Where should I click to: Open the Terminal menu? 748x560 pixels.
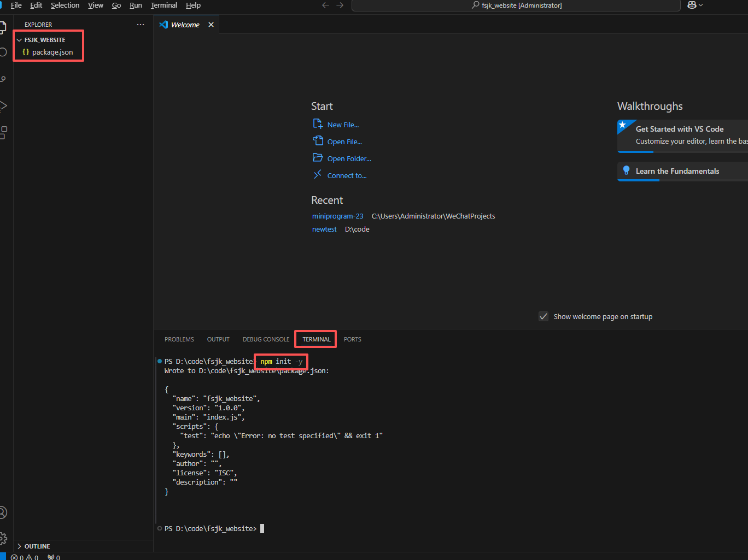[x=164, y=5]
